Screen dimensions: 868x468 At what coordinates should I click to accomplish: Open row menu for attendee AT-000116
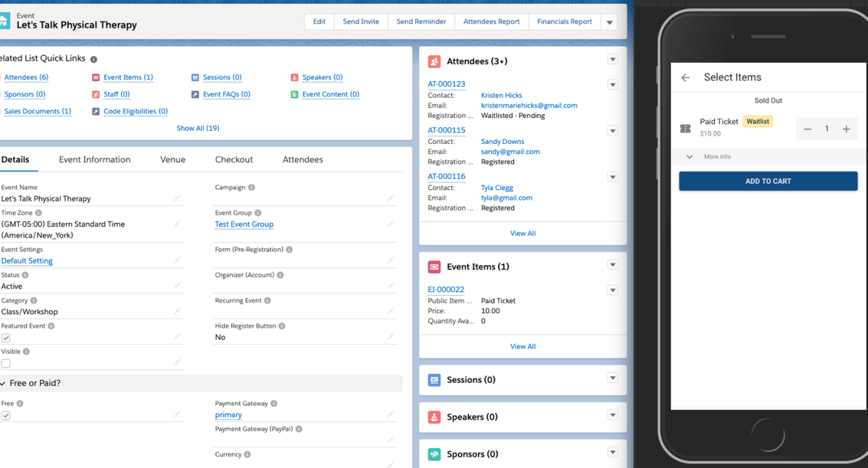(x=612, y=177)
